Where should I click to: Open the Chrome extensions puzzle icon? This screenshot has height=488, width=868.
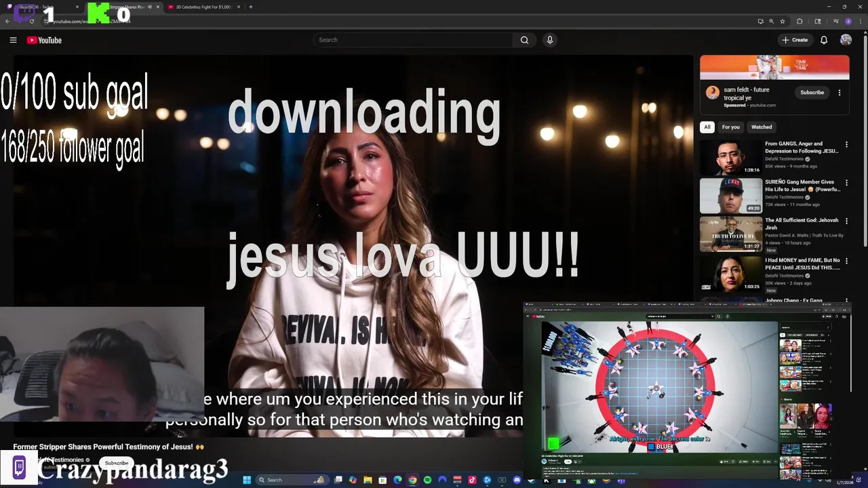800,21
